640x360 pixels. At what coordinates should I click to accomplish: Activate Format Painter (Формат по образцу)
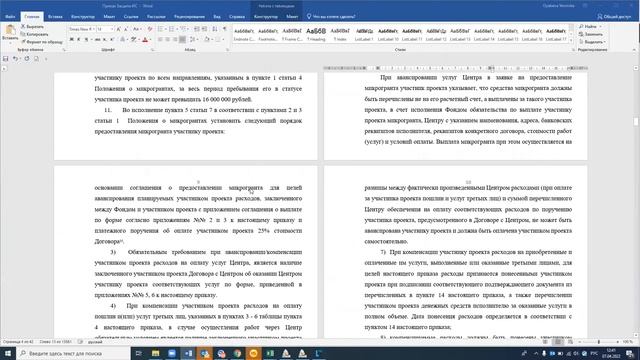(42, 42)
